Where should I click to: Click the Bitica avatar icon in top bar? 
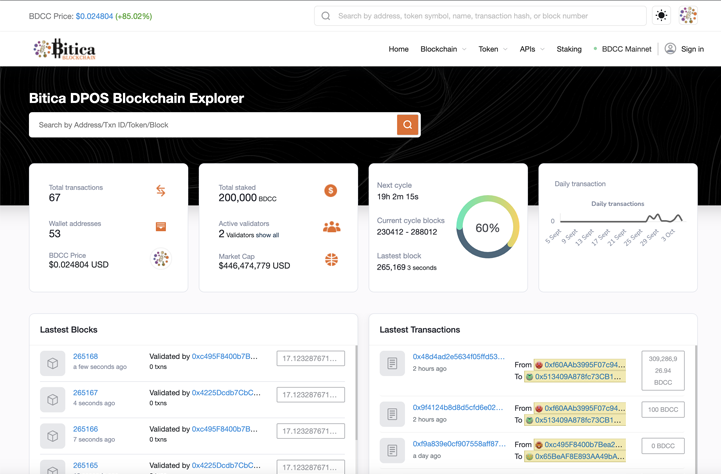coord(688,16)
